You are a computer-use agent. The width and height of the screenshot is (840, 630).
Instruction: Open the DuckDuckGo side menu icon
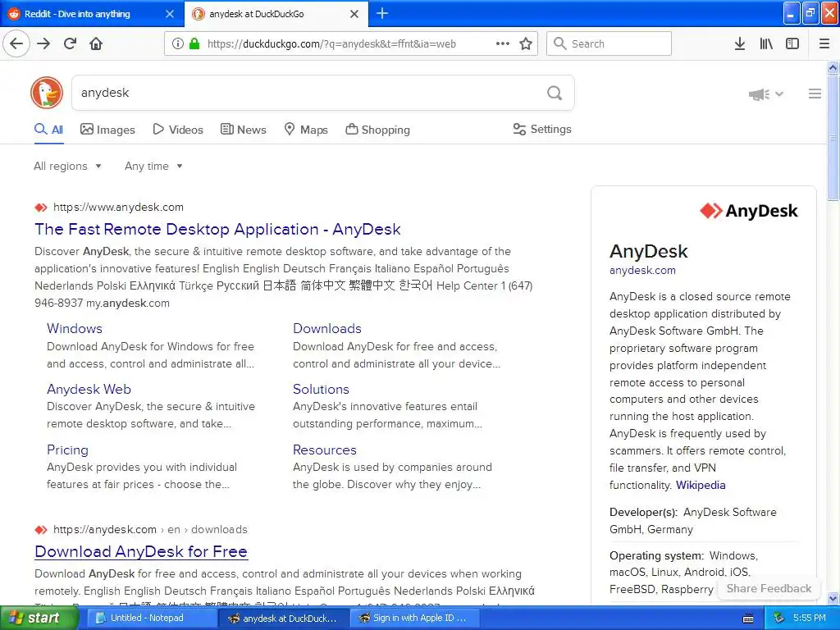(815, 94)
